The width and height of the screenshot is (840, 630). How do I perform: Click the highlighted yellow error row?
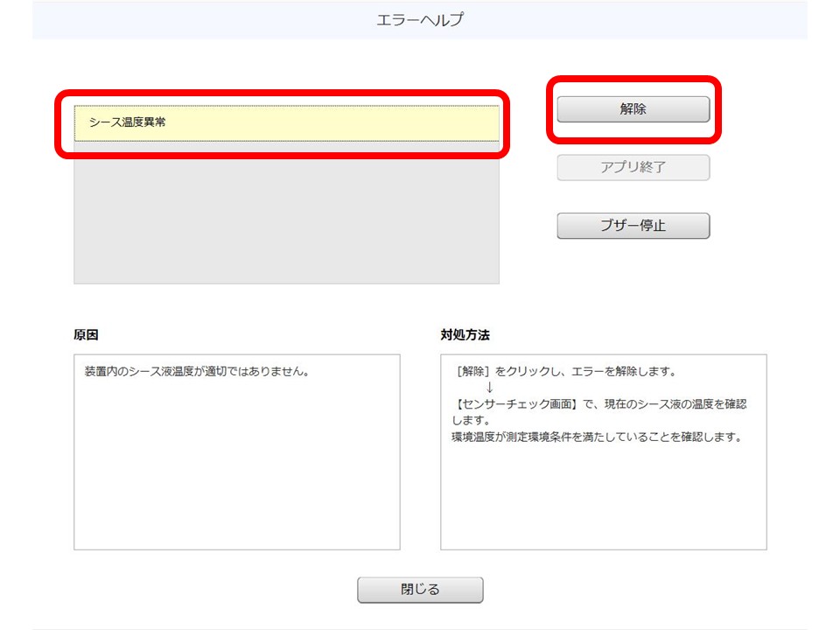(289, 123)
